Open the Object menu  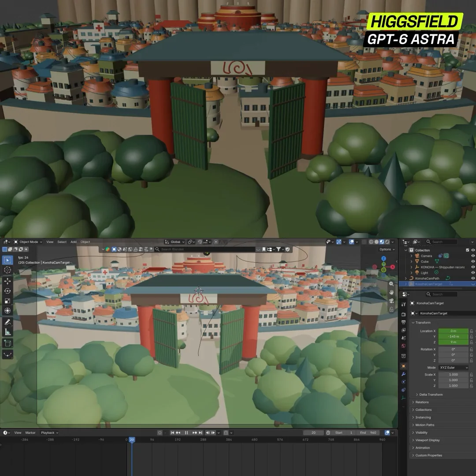[x=85, y=242]
